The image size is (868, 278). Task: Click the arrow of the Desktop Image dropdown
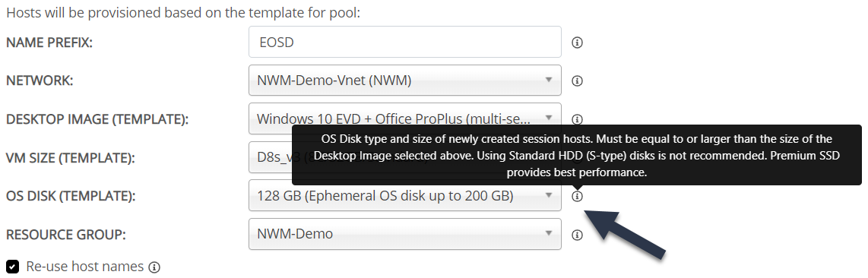549,117
